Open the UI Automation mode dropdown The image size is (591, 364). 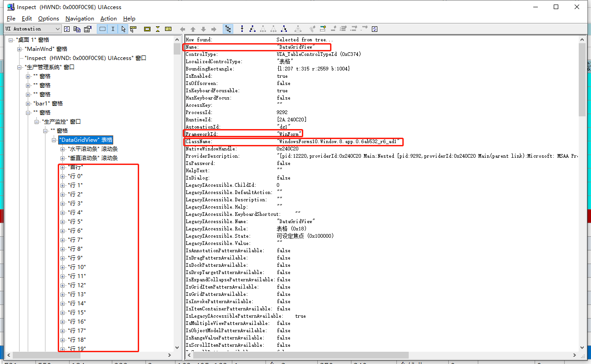(x=57, y=29)
